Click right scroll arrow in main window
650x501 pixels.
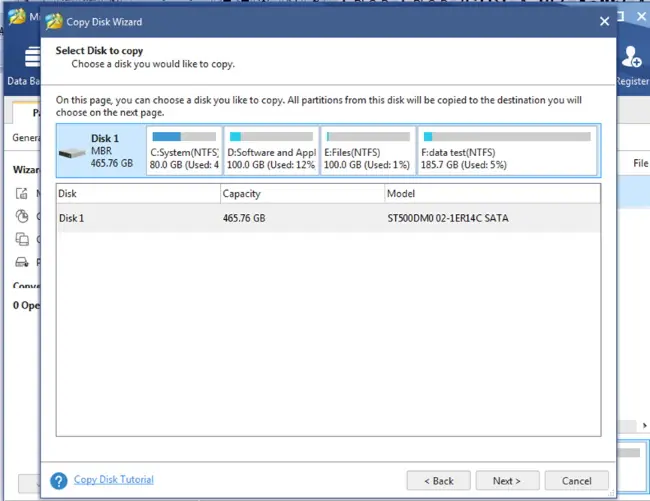[x=645, y=426]
